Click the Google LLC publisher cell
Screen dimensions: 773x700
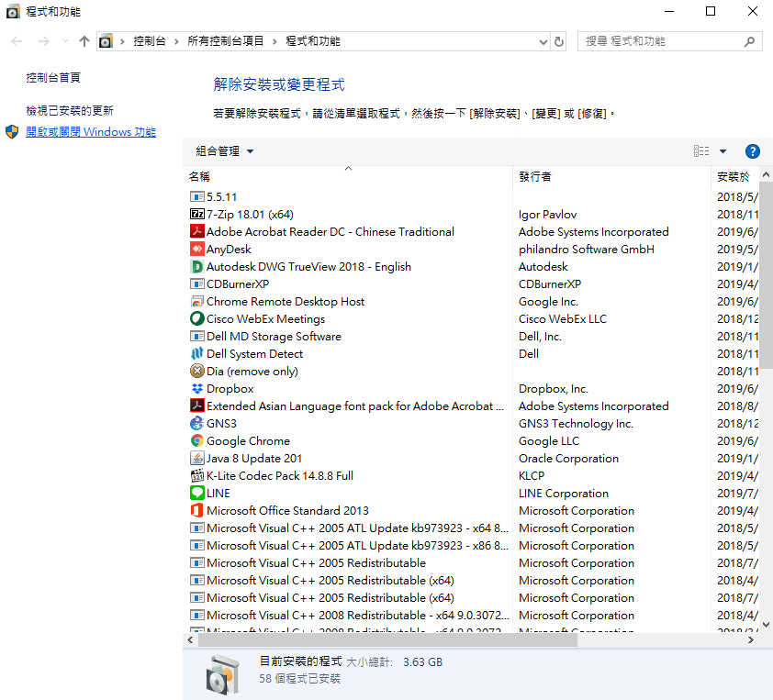549,441
